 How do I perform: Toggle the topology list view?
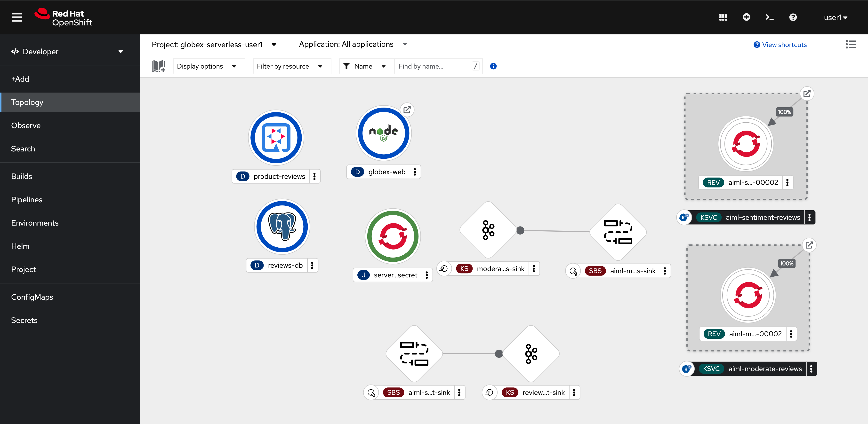tap(851, 44)
